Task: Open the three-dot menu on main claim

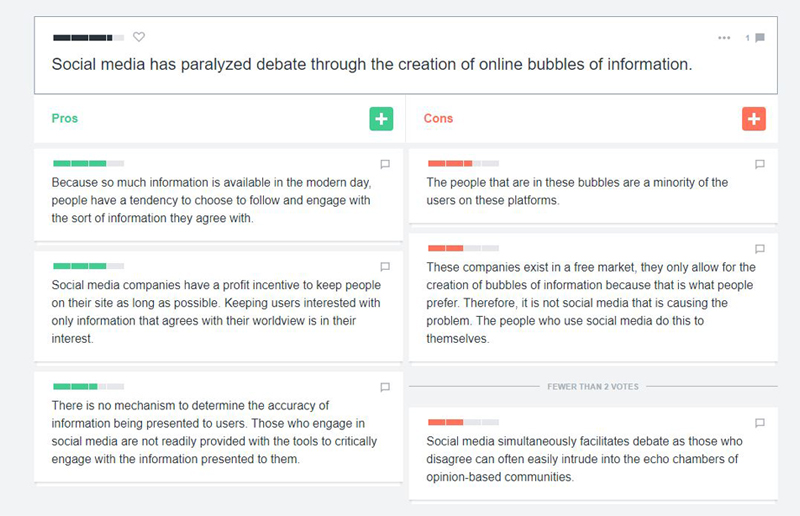Action: coord(724,38)
